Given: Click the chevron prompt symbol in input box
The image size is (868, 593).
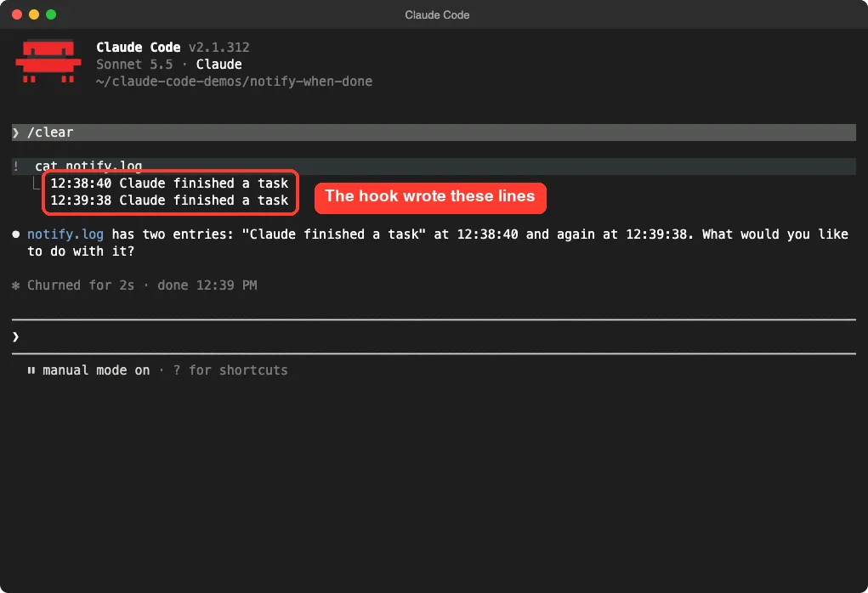Looking at the screenshot, I should (15, 336).
